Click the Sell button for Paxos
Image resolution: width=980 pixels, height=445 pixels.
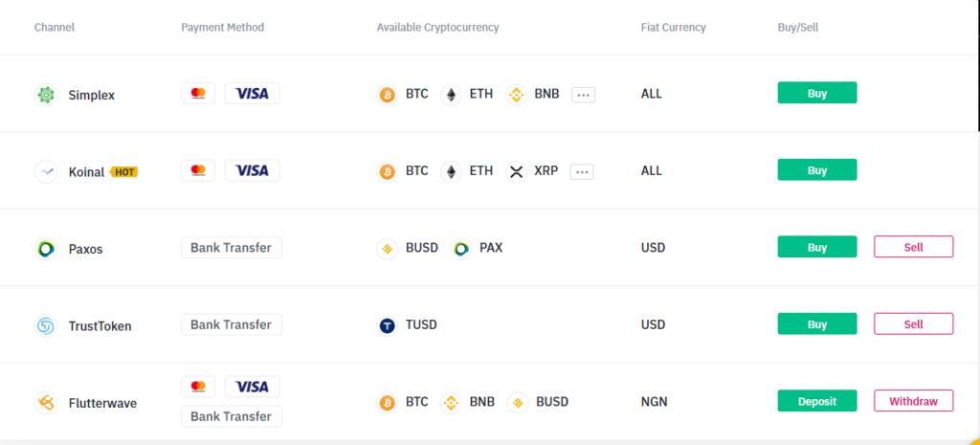point(913,247)
